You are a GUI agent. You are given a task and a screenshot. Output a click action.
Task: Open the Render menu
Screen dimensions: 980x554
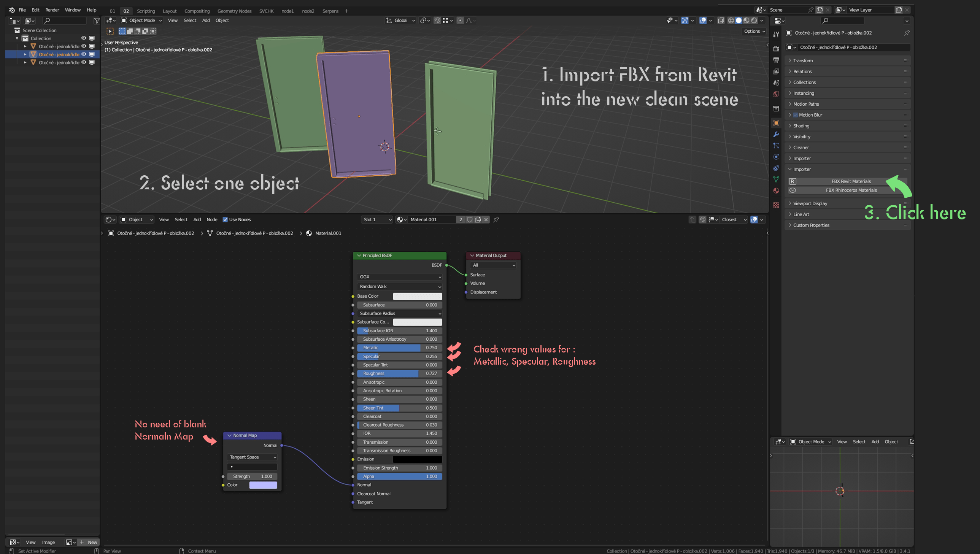52,10
